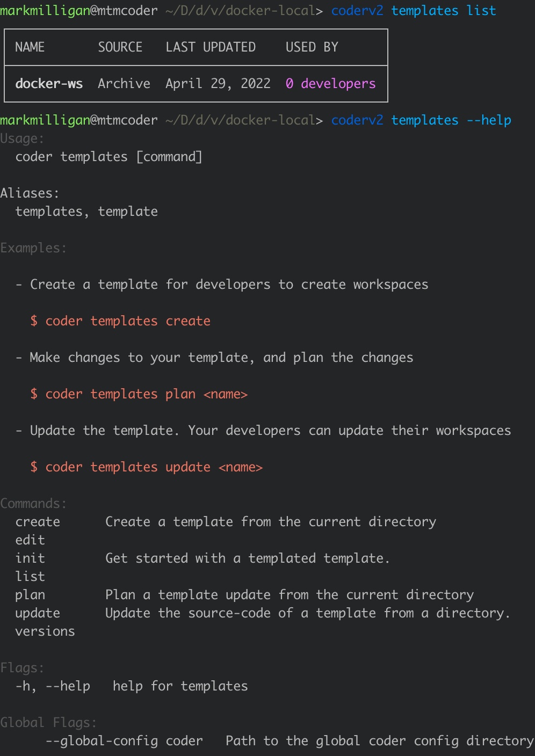This screenshot has height=756, width=535.
Task: Select the 'plan' command name in Commands
Action: 30,595
